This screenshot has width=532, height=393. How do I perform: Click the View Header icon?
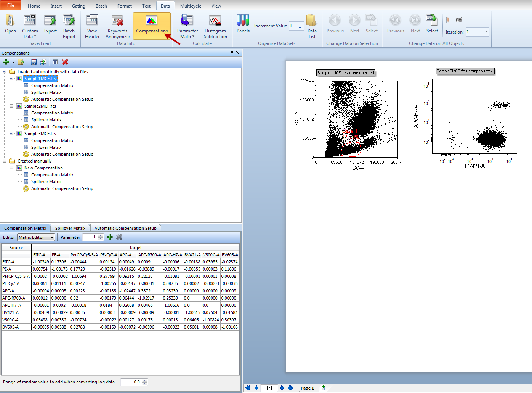pos(92,21)
